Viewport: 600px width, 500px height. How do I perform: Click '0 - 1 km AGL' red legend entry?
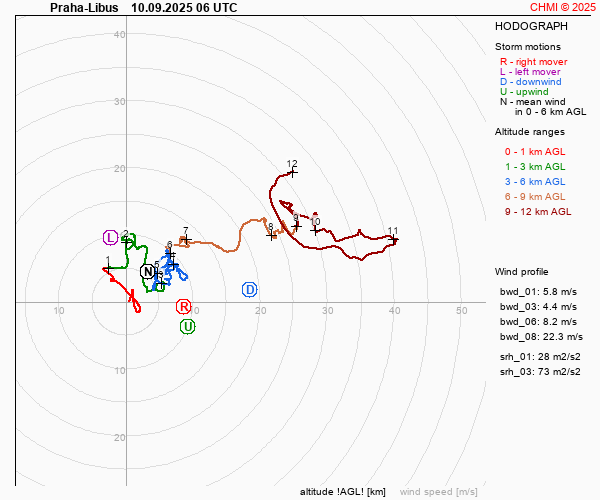(x=535, y=151)
